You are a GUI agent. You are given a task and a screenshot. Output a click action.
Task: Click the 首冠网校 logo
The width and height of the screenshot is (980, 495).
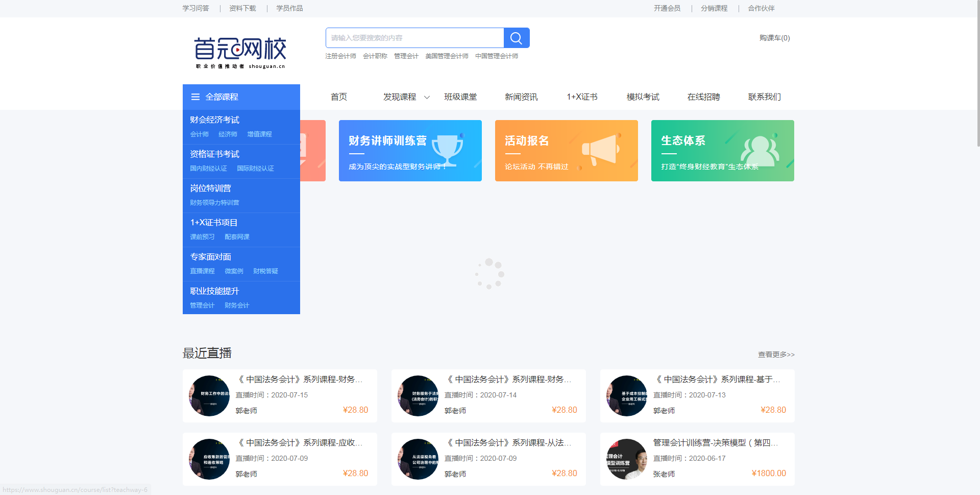tap(240, 53)
